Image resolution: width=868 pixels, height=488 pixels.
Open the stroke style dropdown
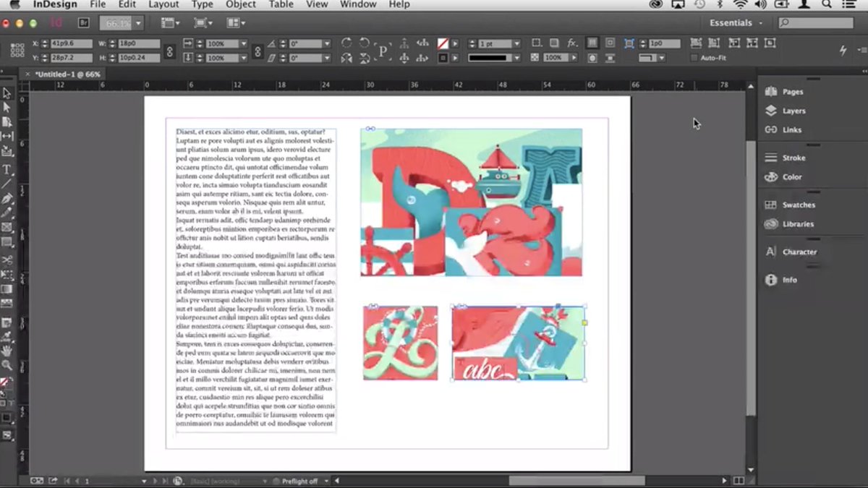516,58
